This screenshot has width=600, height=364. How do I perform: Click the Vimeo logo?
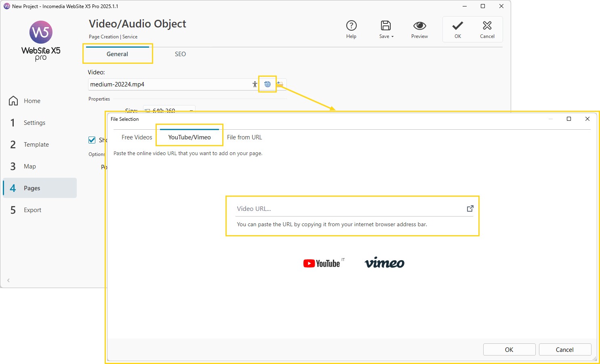tap(384, 263)
